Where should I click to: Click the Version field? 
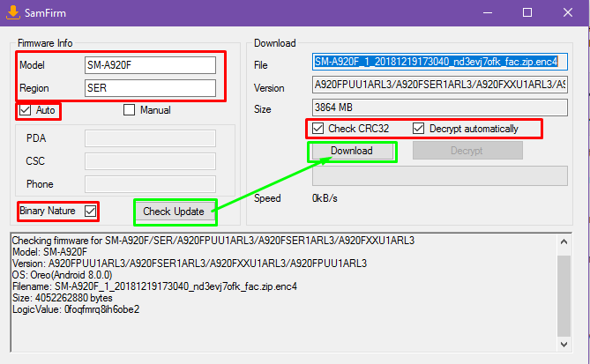[x=440, y=85]
